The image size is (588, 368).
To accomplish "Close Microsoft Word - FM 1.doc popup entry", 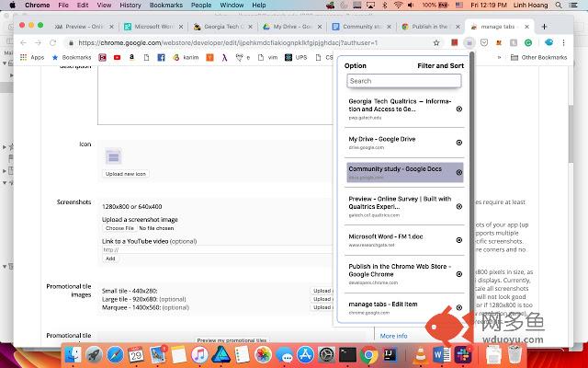I will click(459, 240).
